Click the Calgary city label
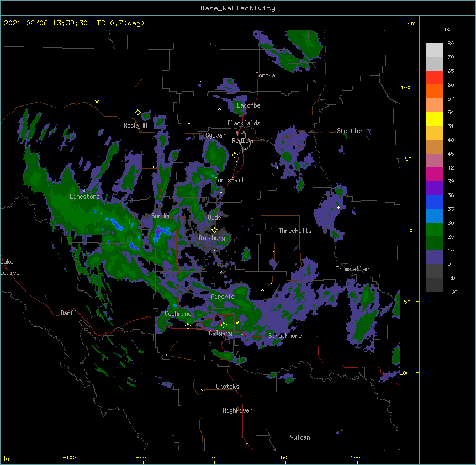The width and height of the screenshot is (476, 465). click(221, 333)
